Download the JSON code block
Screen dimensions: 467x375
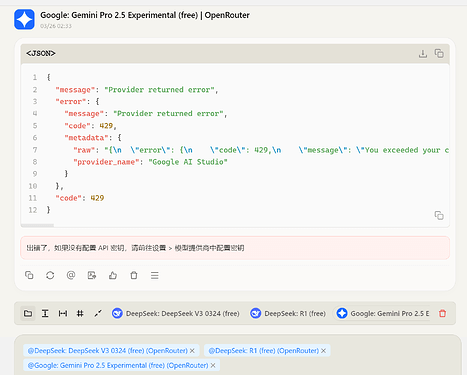click(423, 53)
